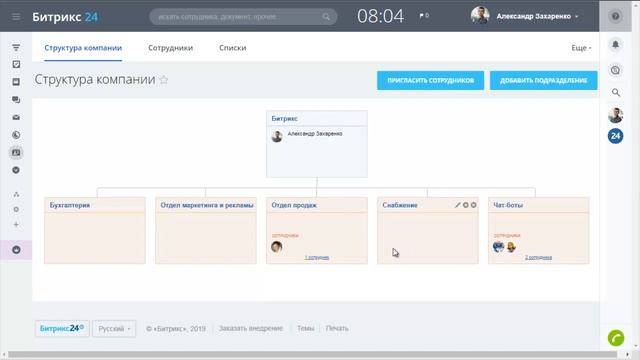
Task: Open the Time clock icon in sidebar
Action: tap(16, 135)
